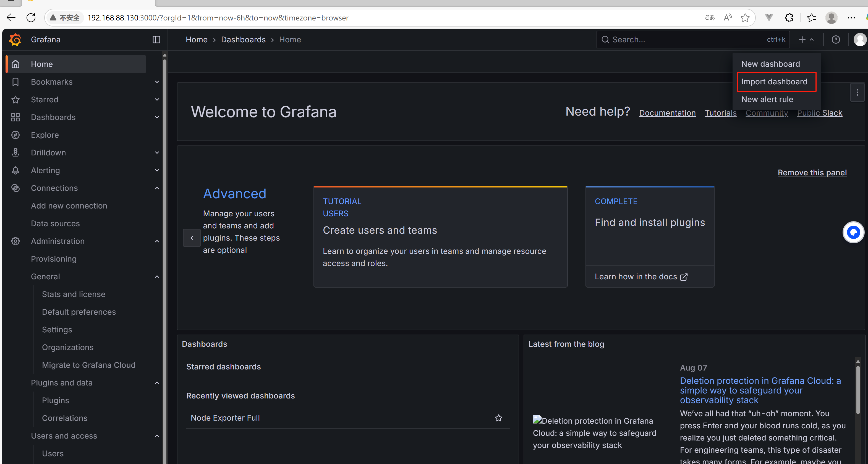This screenshot has height=464, width=868.
Task: Collapse the Plugins and data chevron
Action: click(x=157, y=382)
